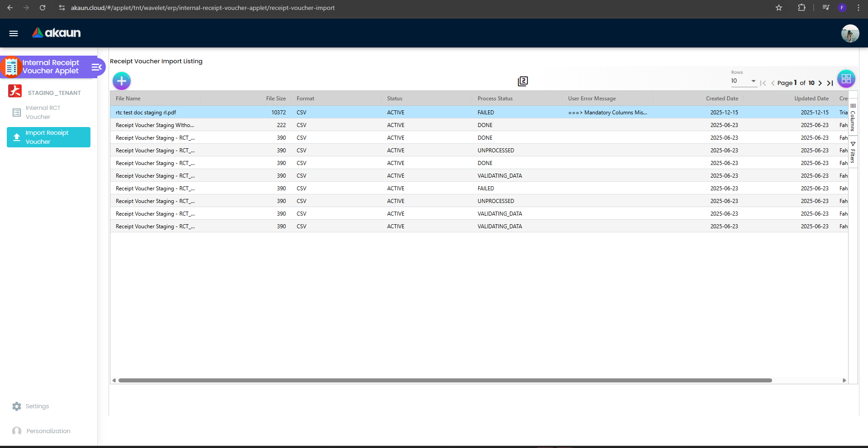
Task: Toggle the Filters side panel open
Action: point(853,152)
